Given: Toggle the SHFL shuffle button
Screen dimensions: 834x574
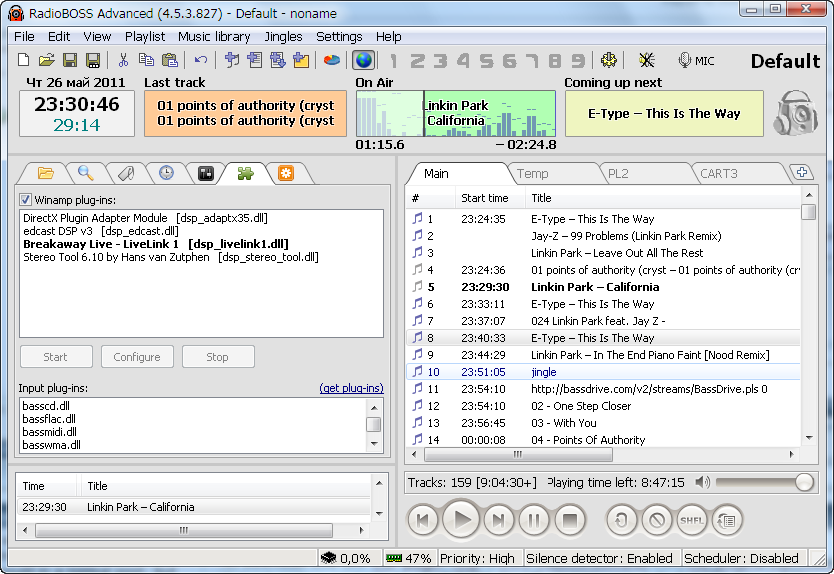Looking at the screenshot, I should pos(691,520).
